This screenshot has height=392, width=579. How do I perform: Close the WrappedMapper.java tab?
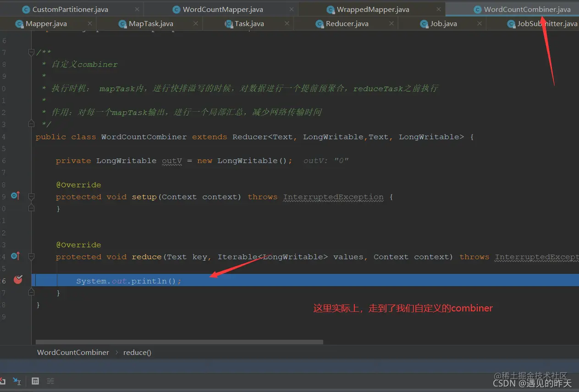coord(439,9)
